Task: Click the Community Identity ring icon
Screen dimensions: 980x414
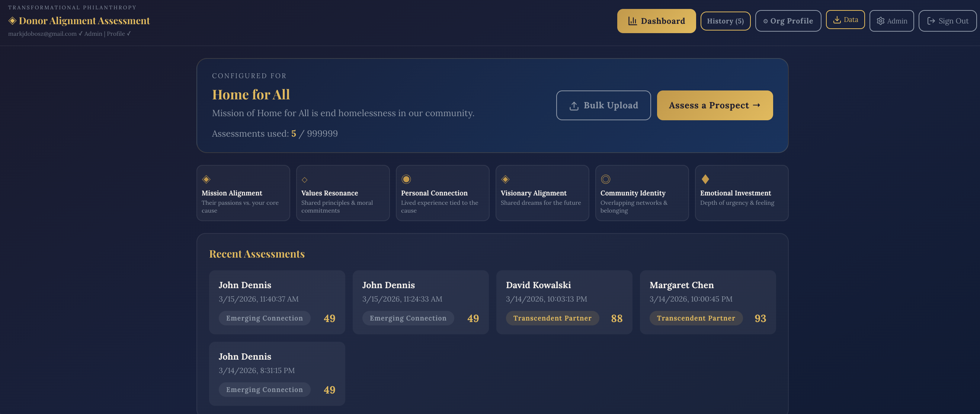Action: pyautogui.click(x=605, y=179)
